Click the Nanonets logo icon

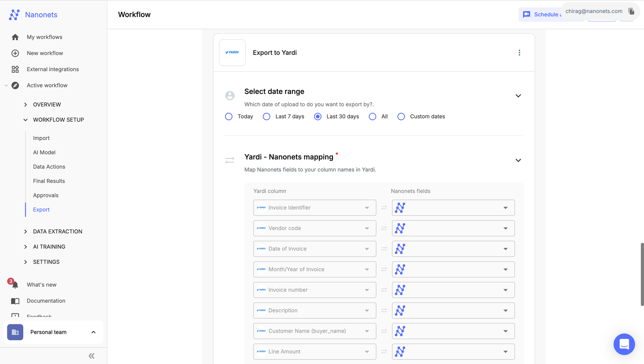tap(14, 15)
